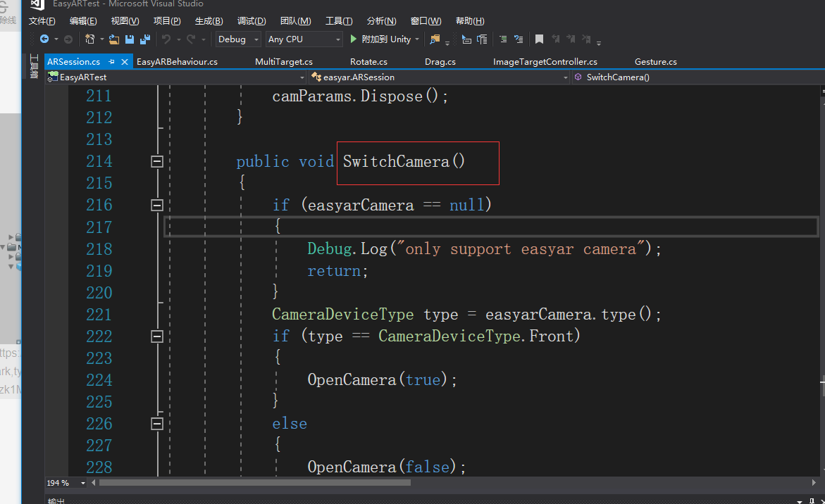825x504 pixels.
Task: Open the Undo history dropdown arrow
Action: pyautogui.click(x=179, y=39)
